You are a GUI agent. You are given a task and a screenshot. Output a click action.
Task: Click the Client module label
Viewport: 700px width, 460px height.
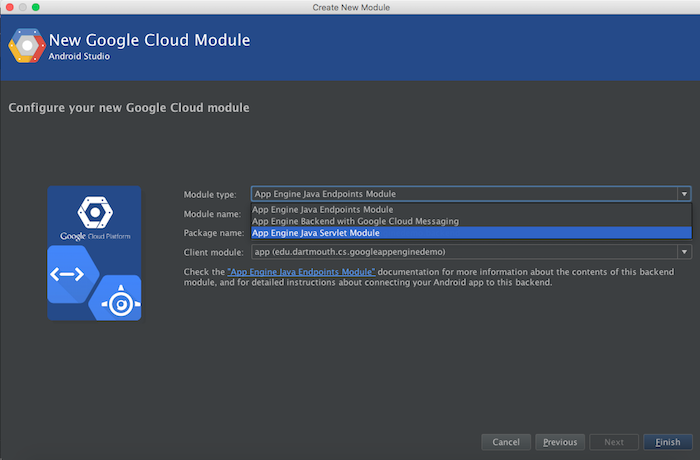pos(213,252)
